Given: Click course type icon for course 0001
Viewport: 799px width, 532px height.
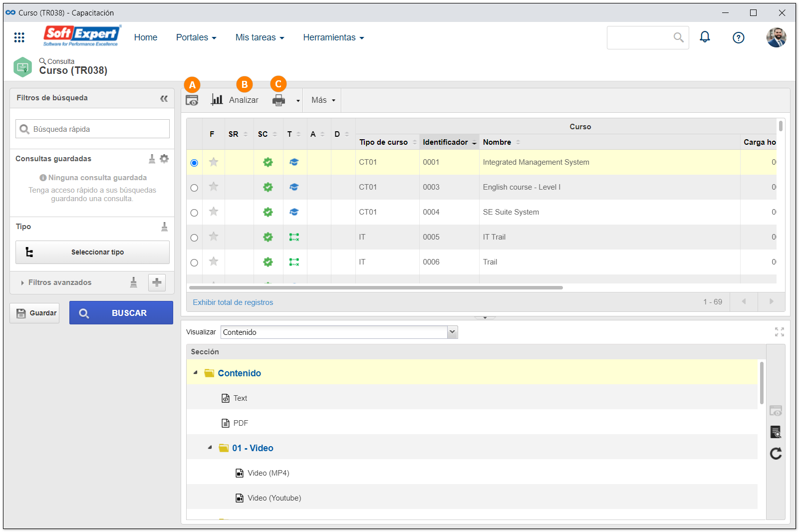Looking at the screenshot, I should coord(294,162).
